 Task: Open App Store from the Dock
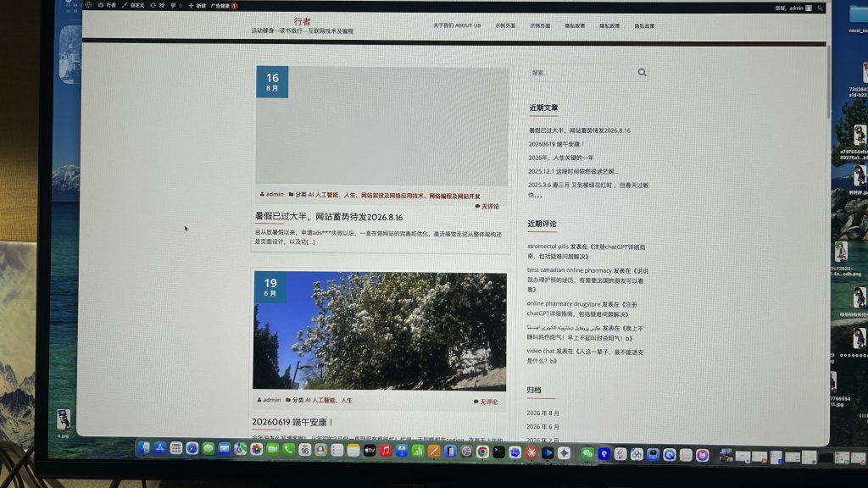[160, 448]
